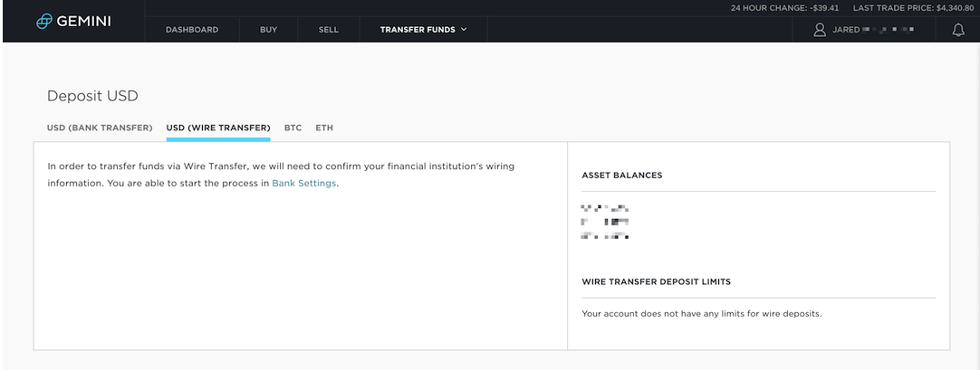
Task: Open the Transfer Funds menu label
Action: [x=418, y=29]
